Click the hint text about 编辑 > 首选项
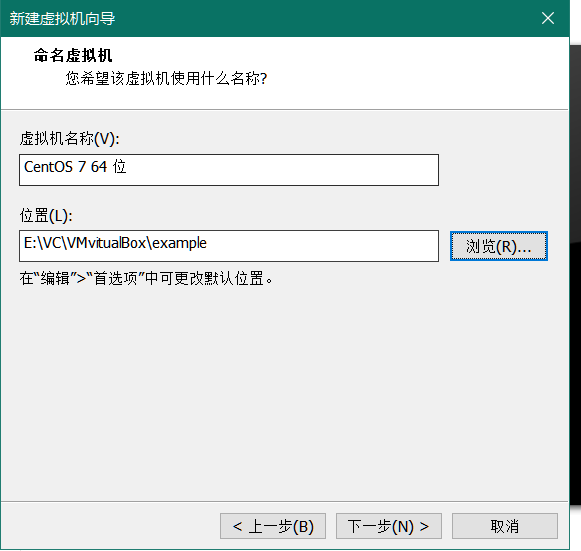This screenshot has width=581, height=551. click(x=147, y=279)
